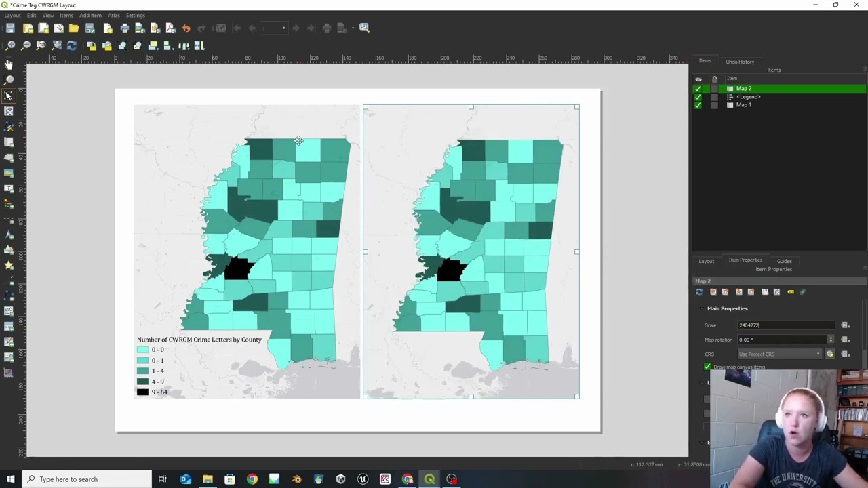The width and height of the screenshot is (868, 488).
Task: Update Map 2 preview refresh icon
Action: click(x=699, y=292)
